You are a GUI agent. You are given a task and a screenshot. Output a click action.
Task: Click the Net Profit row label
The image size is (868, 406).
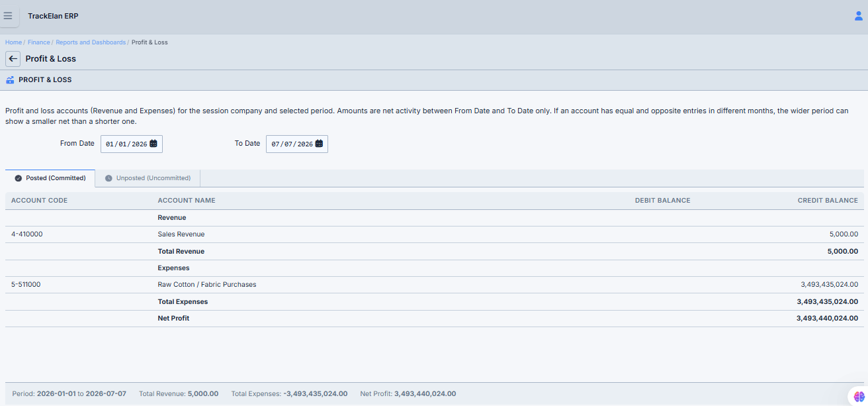click(x=173, y=319)
